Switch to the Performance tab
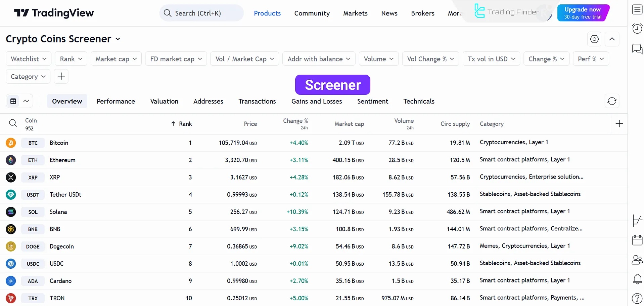This screenshot has width=644, height=306. (x=116, y=101)
